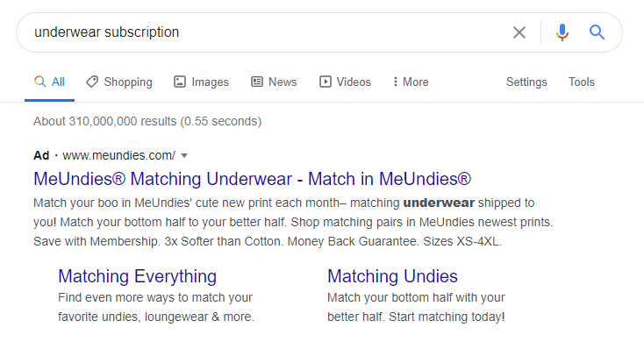Clear the search query with the X icon

(x=519, y=32)
